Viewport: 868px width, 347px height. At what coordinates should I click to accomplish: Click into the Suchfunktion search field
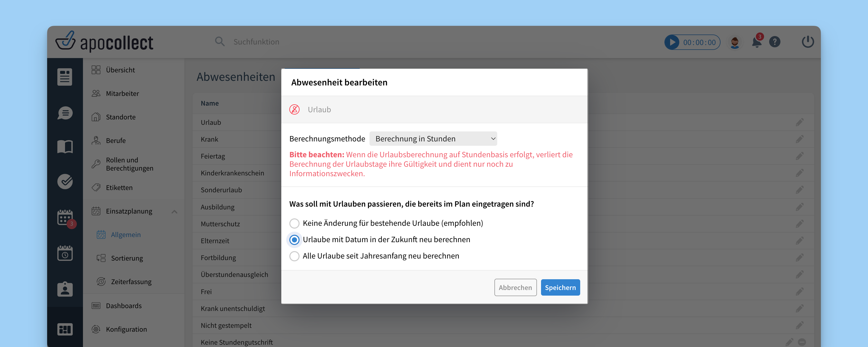coord(256,42)
